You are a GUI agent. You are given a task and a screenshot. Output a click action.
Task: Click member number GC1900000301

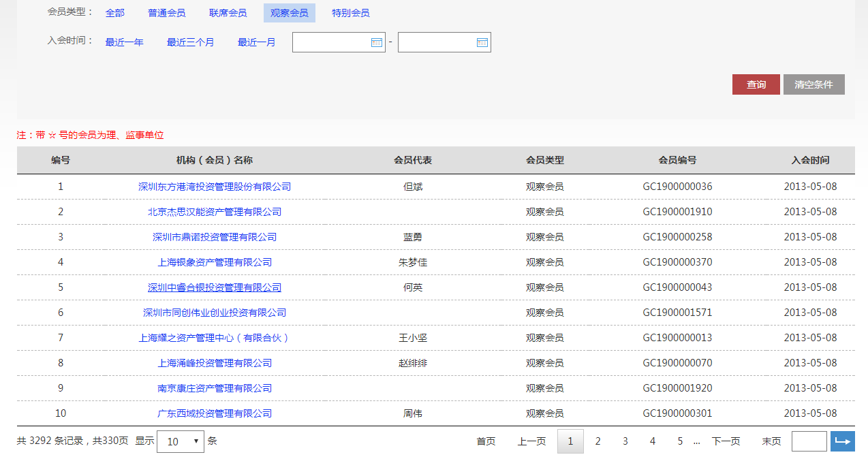(677, 413)
